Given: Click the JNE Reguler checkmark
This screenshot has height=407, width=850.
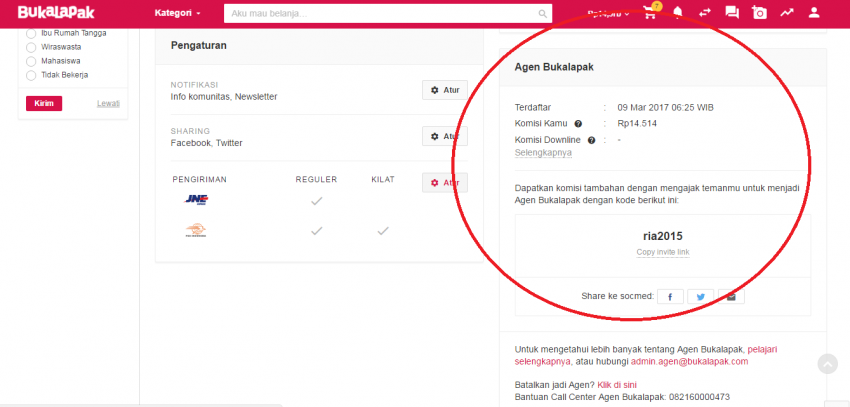Looking at the screenshot, I should (317, 201).
